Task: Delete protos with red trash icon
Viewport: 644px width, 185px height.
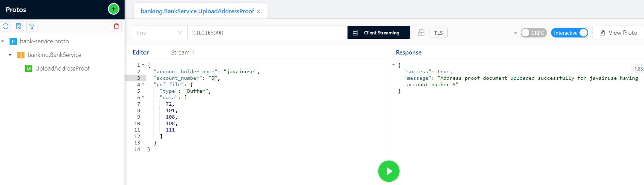Action: (116, 26)
